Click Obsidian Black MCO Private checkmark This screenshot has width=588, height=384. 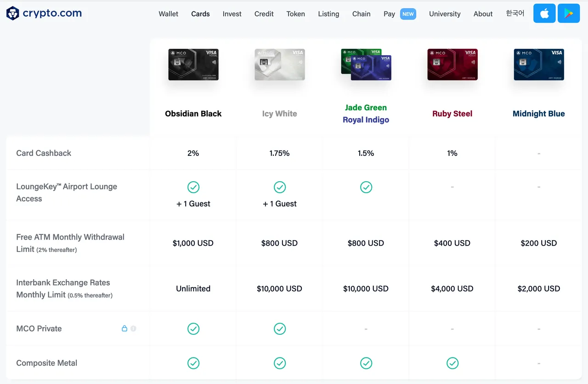(193, 329)
